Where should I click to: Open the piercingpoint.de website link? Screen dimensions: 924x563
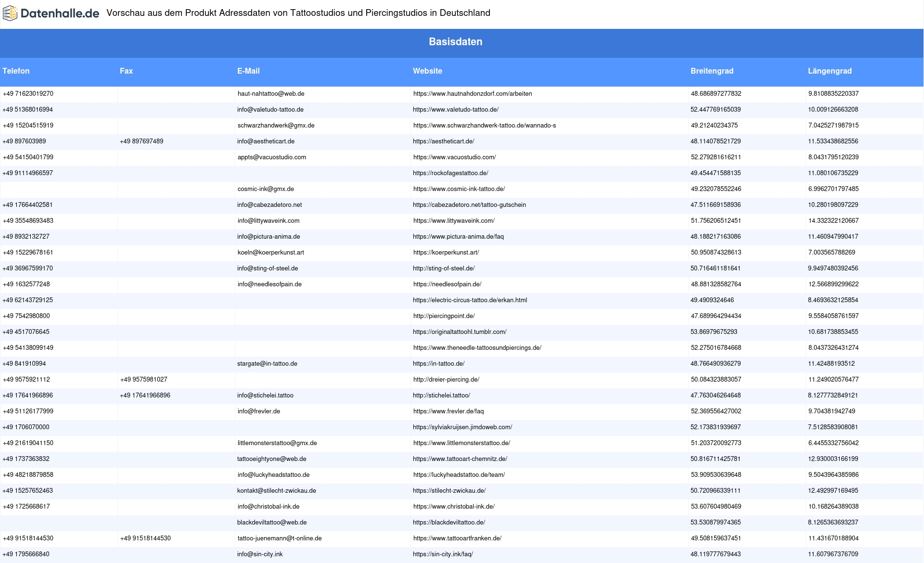(444, 316)
